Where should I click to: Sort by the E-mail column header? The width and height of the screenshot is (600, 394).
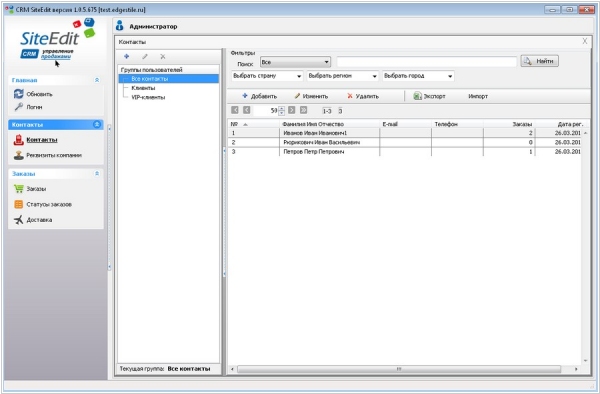[405, 124]
